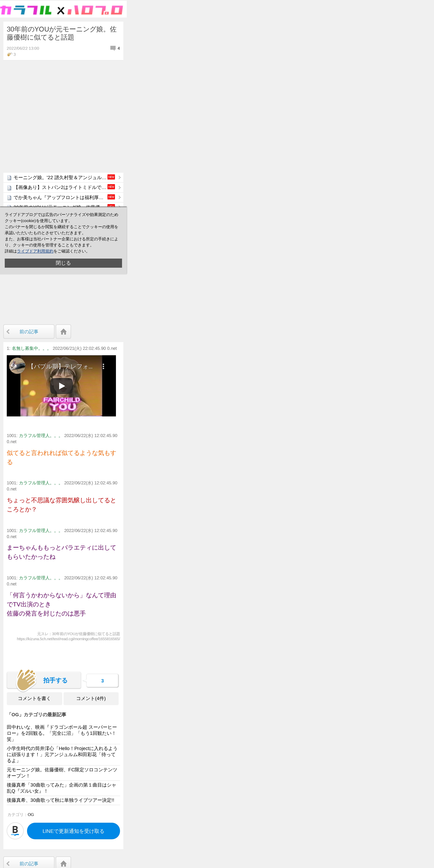Click the upper 前の記事 left arrow icon
Viewport: 434px width, 868px height.
[8, 332]
